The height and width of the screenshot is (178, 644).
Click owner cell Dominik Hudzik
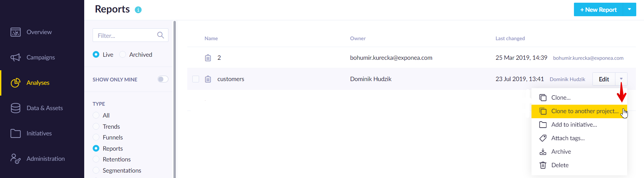[x=371, y=79]
